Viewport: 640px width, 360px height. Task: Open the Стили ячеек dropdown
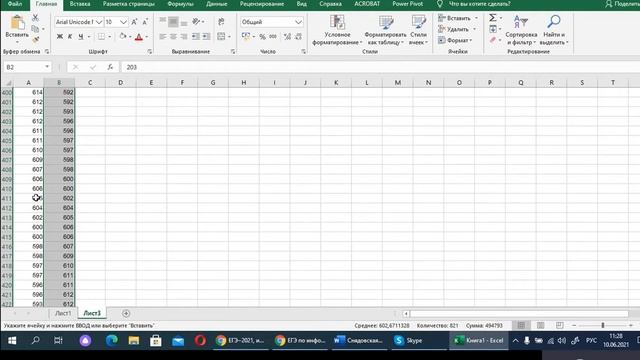(x=418, y=30)
